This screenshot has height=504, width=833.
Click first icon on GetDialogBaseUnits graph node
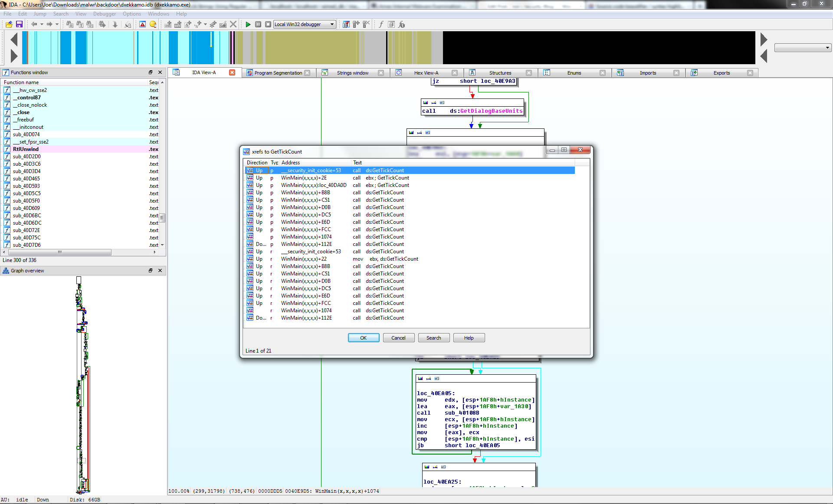[426, 103]
